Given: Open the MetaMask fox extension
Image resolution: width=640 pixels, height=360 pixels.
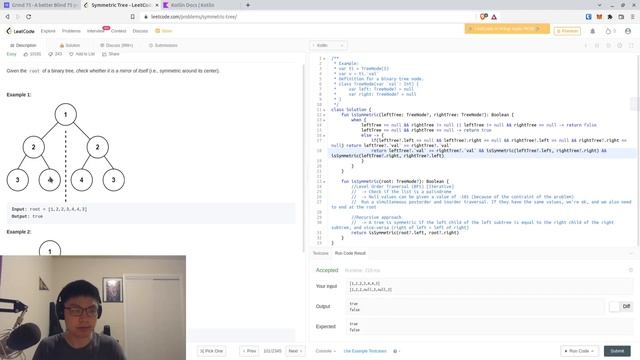Looking at the screenshot, I should tap(599, 17).
